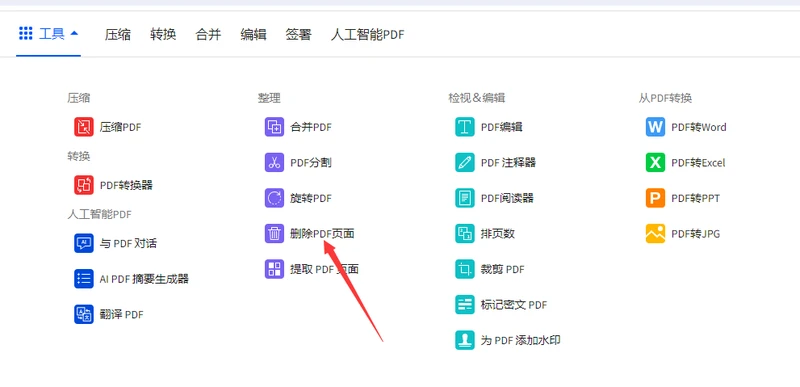Click the 标记密文 PDF redact icon
This screenshot has height=387, width=800.
pyautogui.click(x=465, y=304)
